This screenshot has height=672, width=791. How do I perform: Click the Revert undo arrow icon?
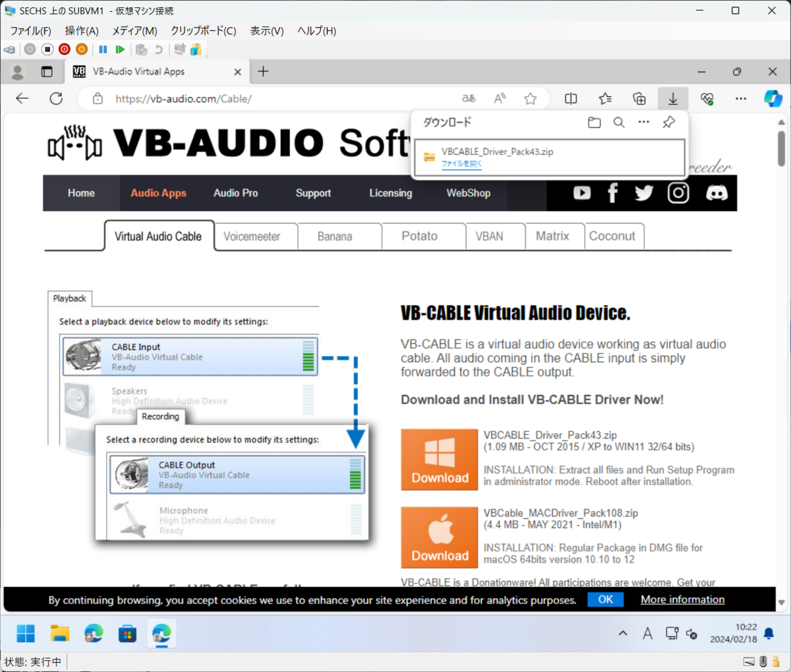coord(158,49)
